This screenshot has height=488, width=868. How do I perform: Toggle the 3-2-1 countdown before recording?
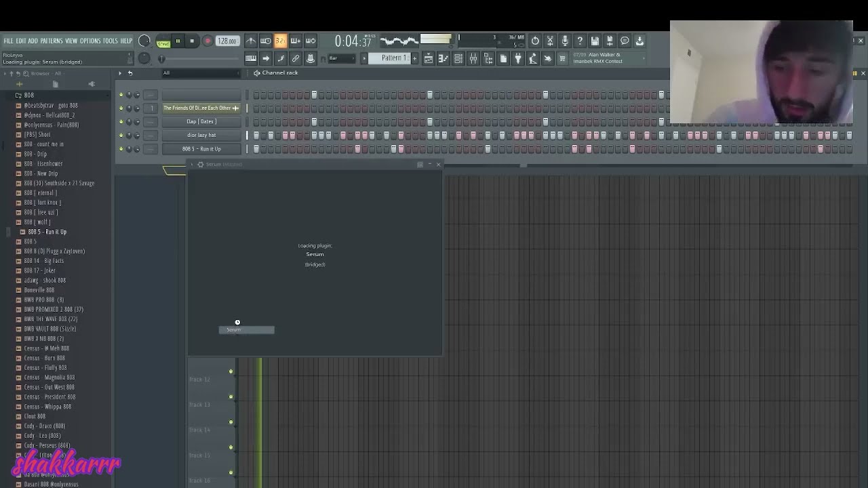point(281,41)
